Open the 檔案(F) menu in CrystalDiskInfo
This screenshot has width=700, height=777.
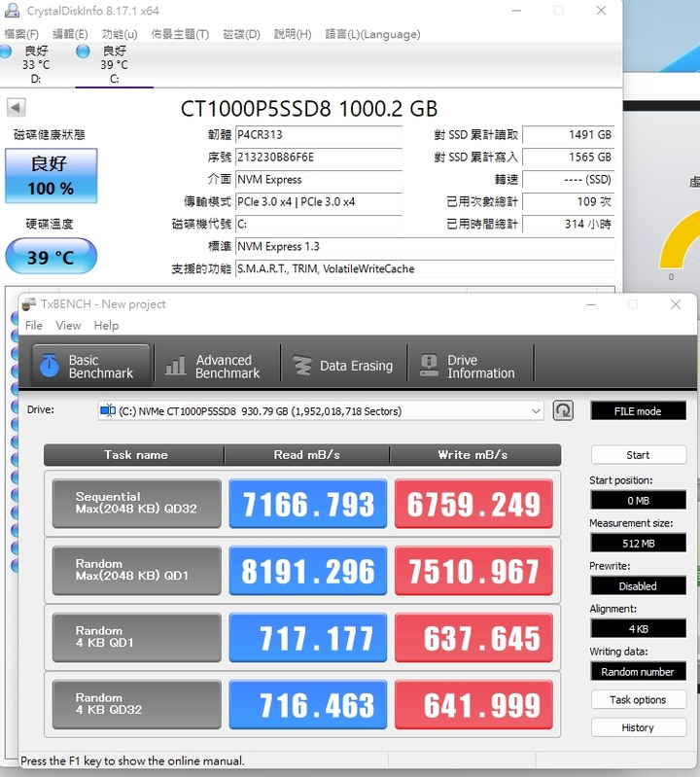point(21,34)
